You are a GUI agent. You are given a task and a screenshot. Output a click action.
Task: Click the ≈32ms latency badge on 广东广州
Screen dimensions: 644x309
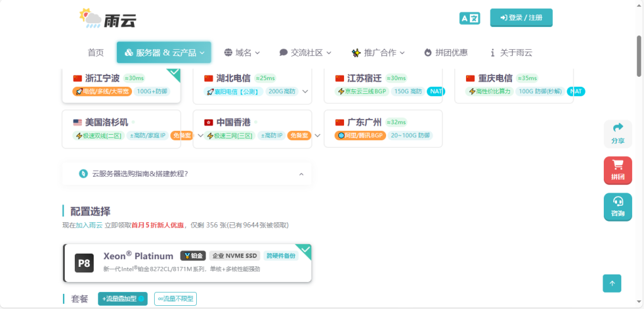pyautogui.click(x=396, y=122)
